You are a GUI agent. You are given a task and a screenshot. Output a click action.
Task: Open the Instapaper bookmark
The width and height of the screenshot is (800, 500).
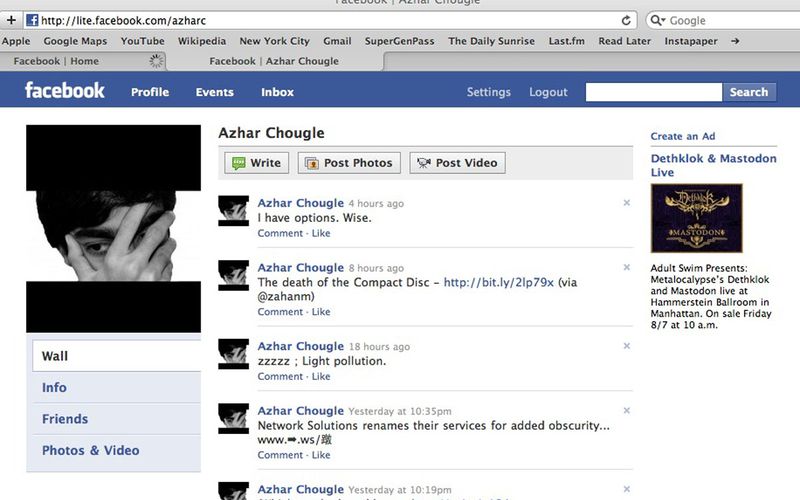[691, 41]
